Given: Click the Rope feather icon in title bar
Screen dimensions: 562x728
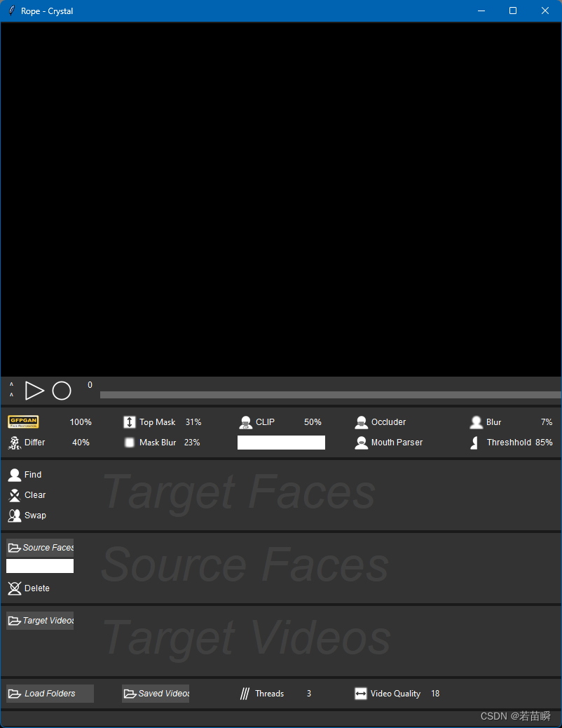Looking at the screenshot, I should click(x=12, y=11).
